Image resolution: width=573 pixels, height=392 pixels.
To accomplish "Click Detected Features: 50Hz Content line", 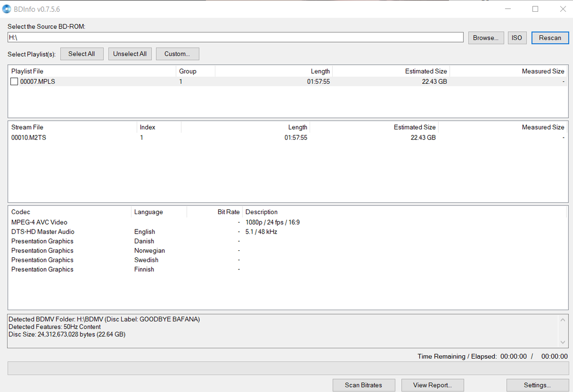I will pos(54,327).
